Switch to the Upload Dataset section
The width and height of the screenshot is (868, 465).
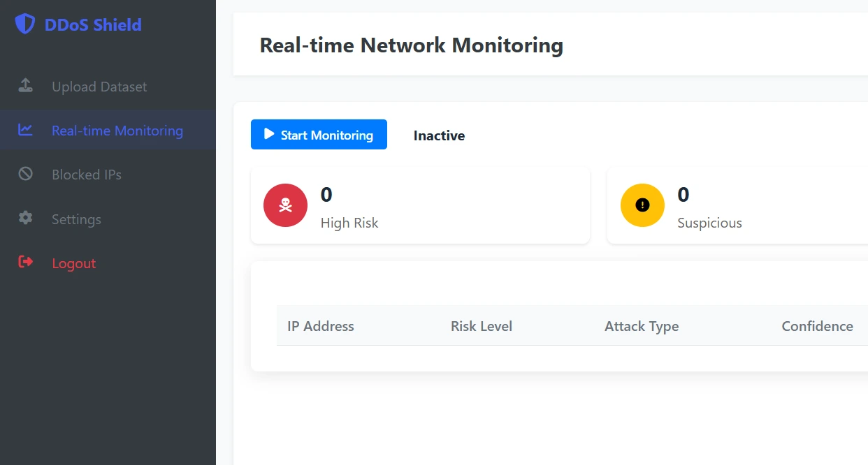(x=99, y=86)
